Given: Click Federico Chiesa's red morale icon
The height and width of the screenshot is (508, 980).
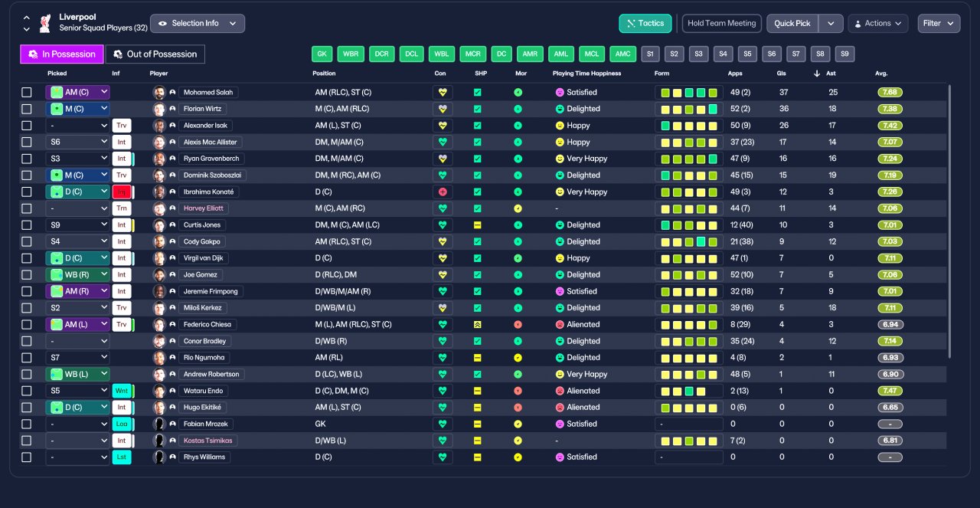Looking at the screenshot, I should (518, 325).
